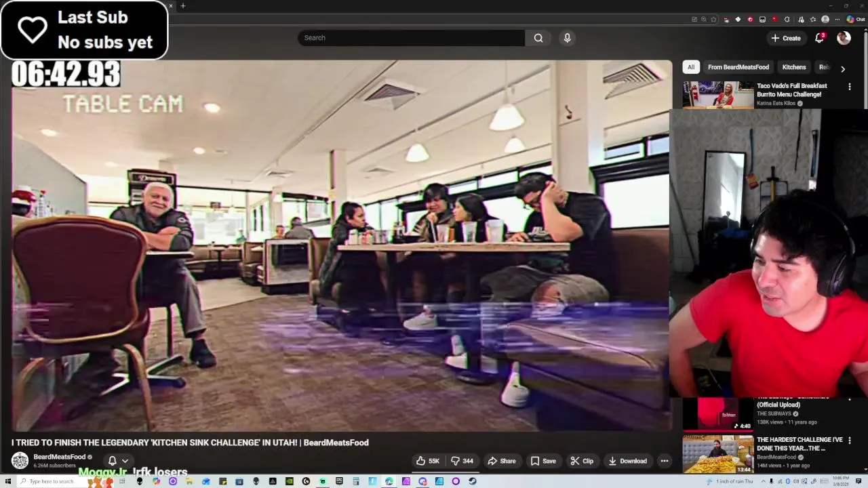
Task: Open THE HARDEST CHALLENGE video thumbnail
Action: (717, 454)
